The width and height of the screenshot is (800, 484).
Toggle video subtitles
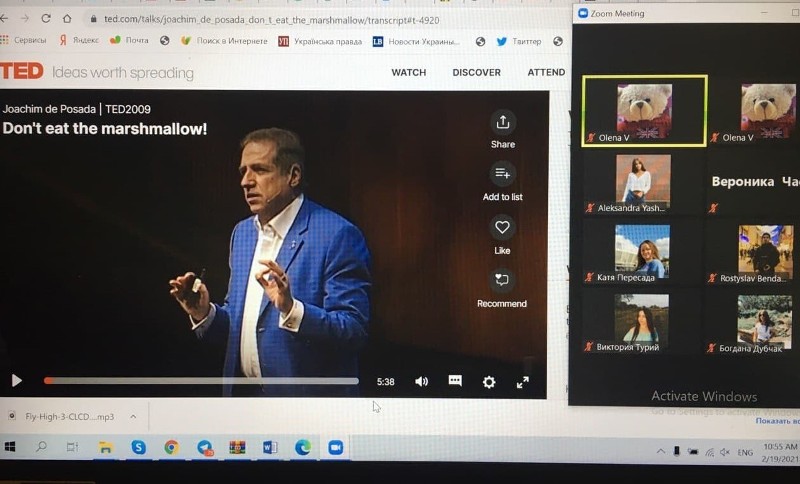[x=455, y=380]
